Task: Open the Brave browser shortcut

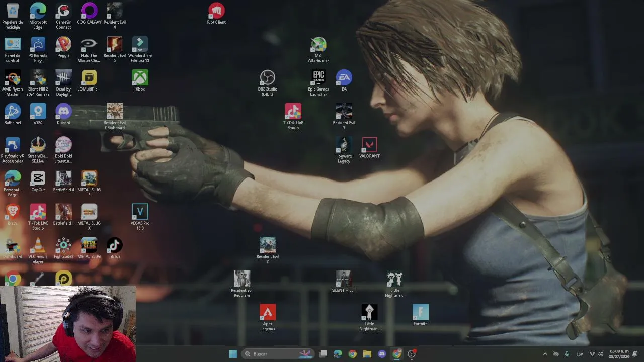Action: click(x=13, y=215)
